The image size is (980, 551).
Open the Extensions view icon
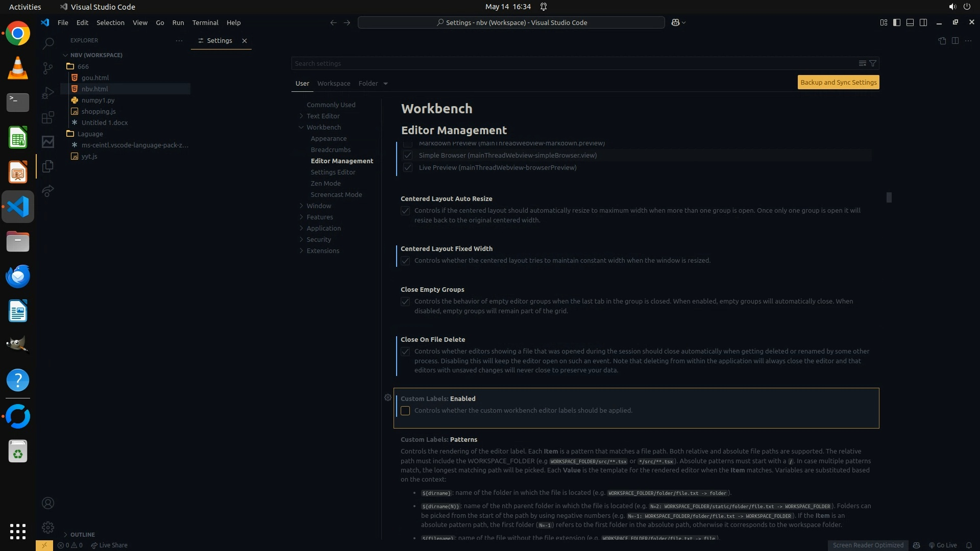(48, 117)
